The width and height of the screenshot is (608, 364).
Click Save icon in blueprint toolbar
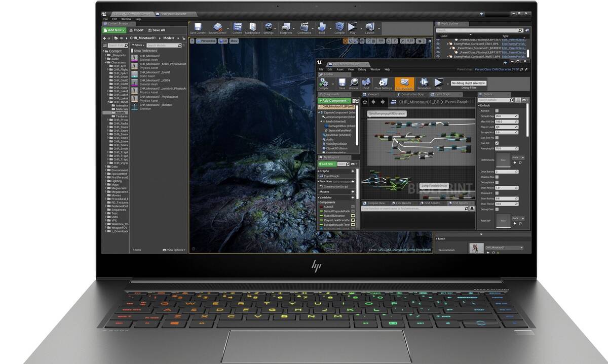pyautogui.click(x=342, y=84)
